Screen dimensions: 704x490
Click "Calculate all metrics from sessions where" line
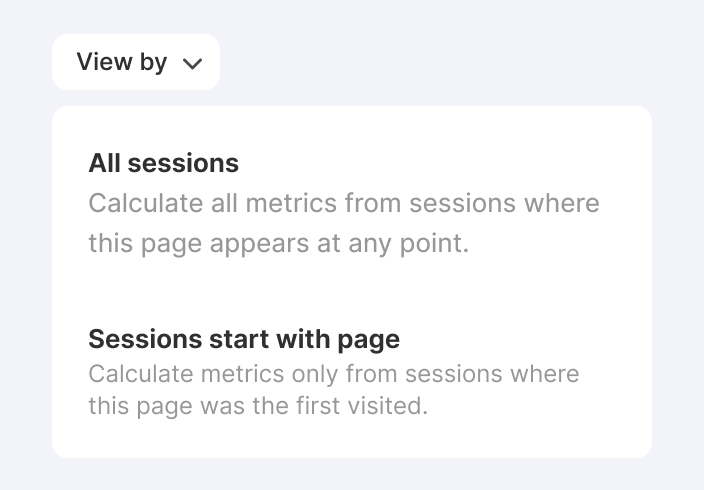tap(344, 204)
